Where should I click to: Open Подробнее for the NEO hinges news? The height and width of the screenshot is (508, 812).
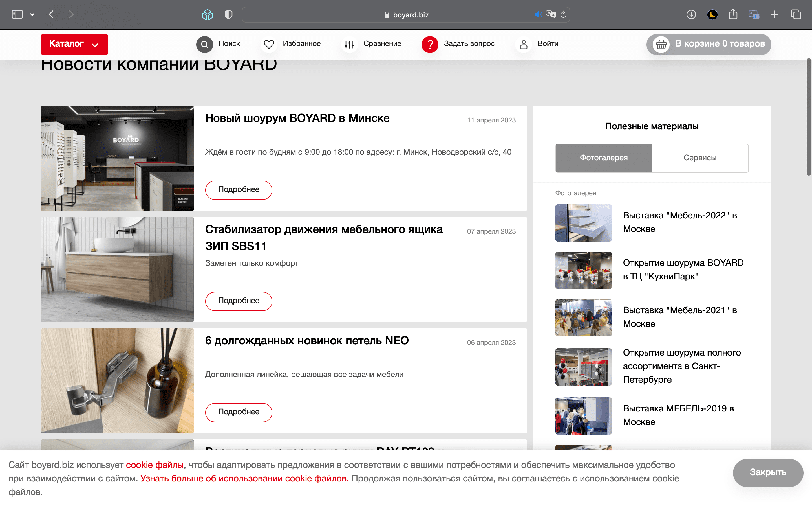coord(239,412)
